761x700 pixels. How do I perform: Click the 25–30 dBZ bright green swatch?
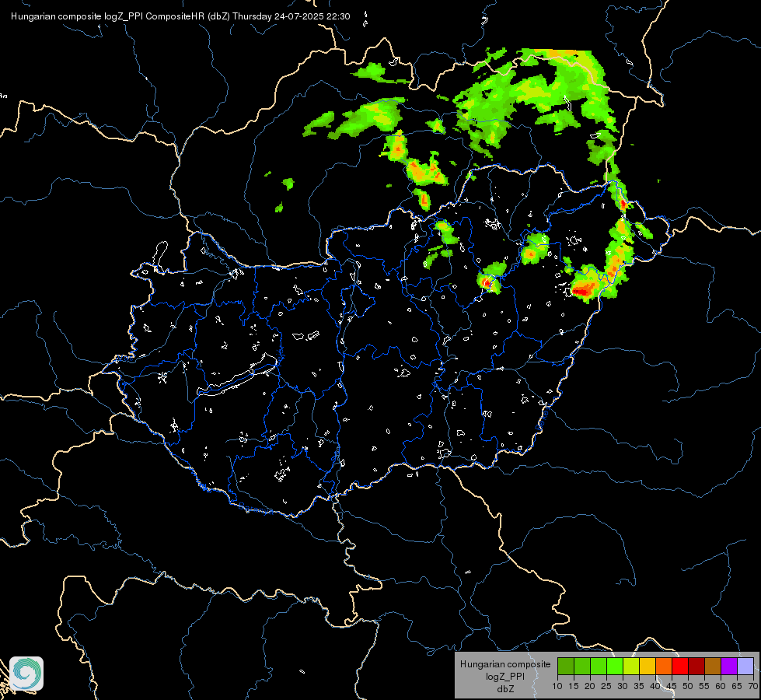pyautogui.click(x=615, y=666)
